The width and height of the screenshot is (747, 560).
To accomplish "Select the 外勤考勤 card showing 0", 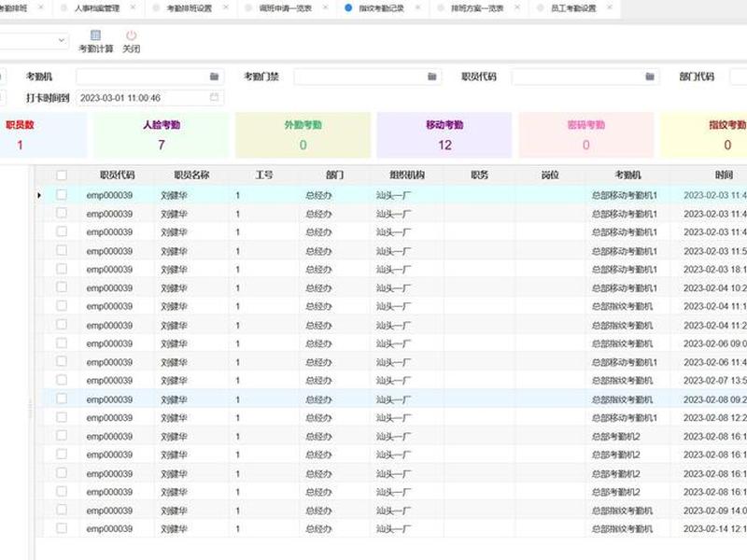I will (303, 135).
